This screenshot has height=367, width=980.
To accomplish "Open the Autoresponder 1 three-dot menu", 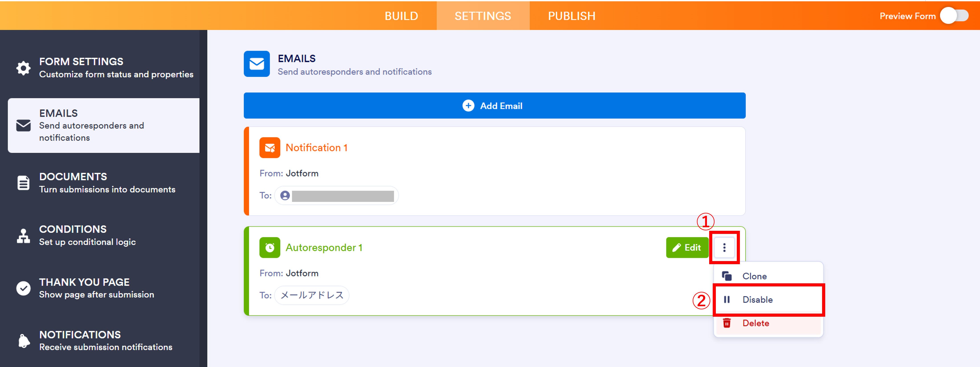I will [724, 247].
